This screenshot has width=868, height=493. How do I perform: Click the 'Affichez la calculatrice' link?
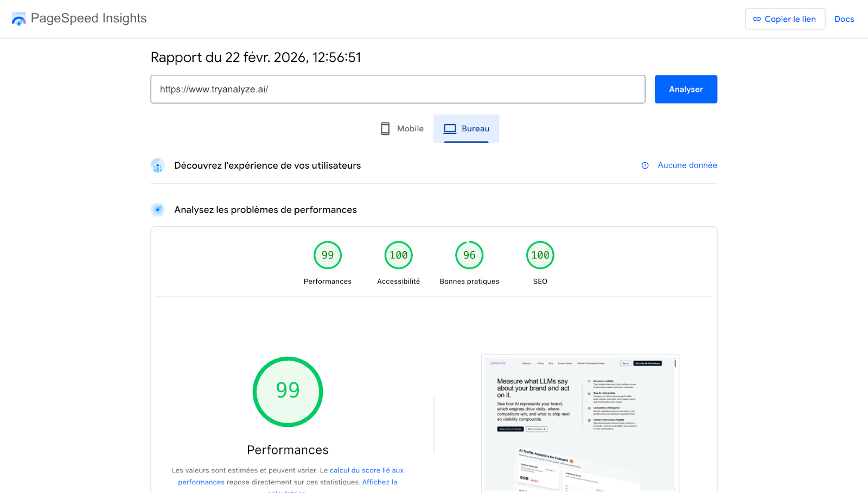click(380, 482)
